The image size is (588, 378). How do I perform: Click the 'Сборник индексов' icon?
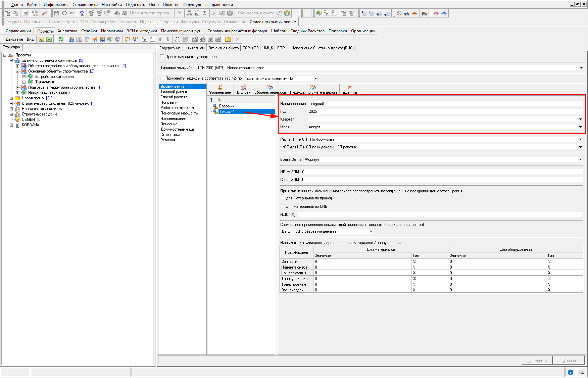(270, 87)
